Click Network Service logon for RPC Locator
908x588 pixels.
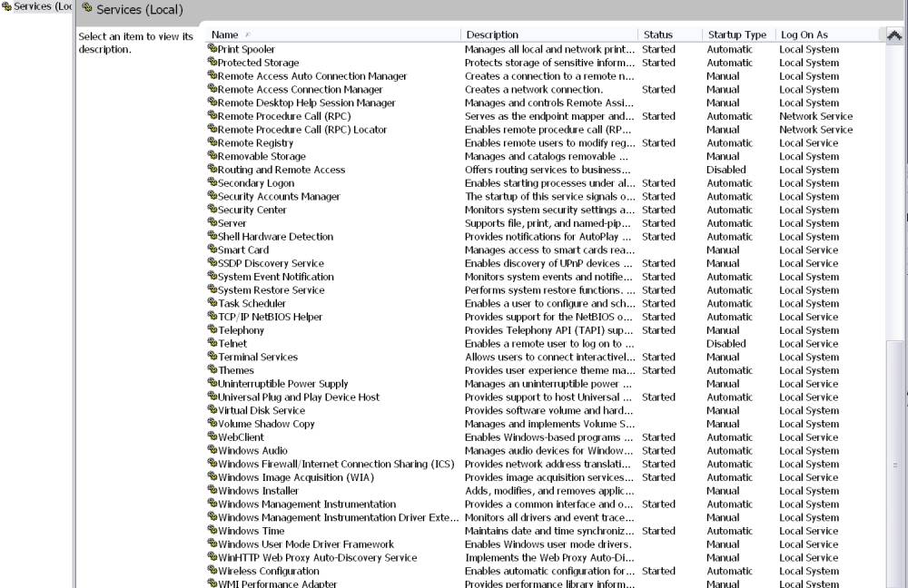pos(816,130)
